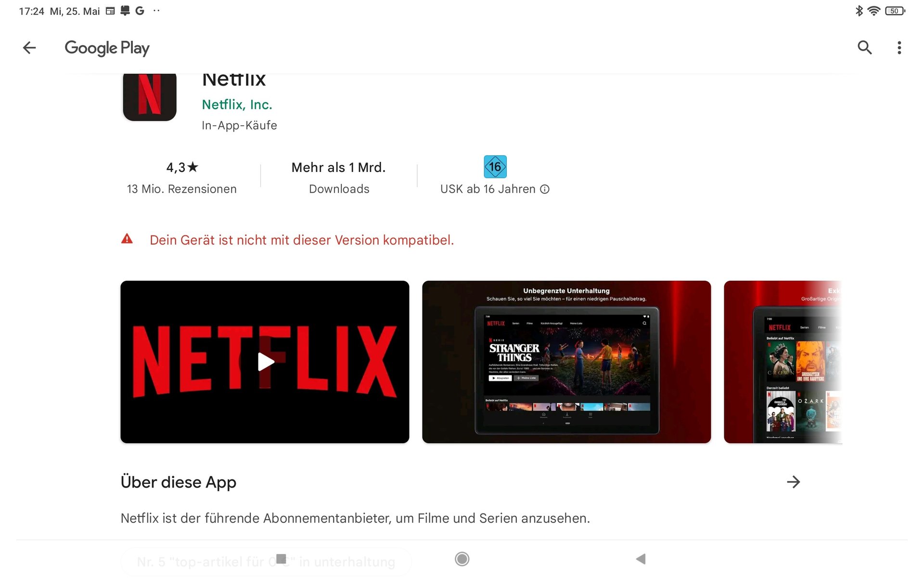
Task: Tap the clock showing 17:24
Action: point(31,11)
